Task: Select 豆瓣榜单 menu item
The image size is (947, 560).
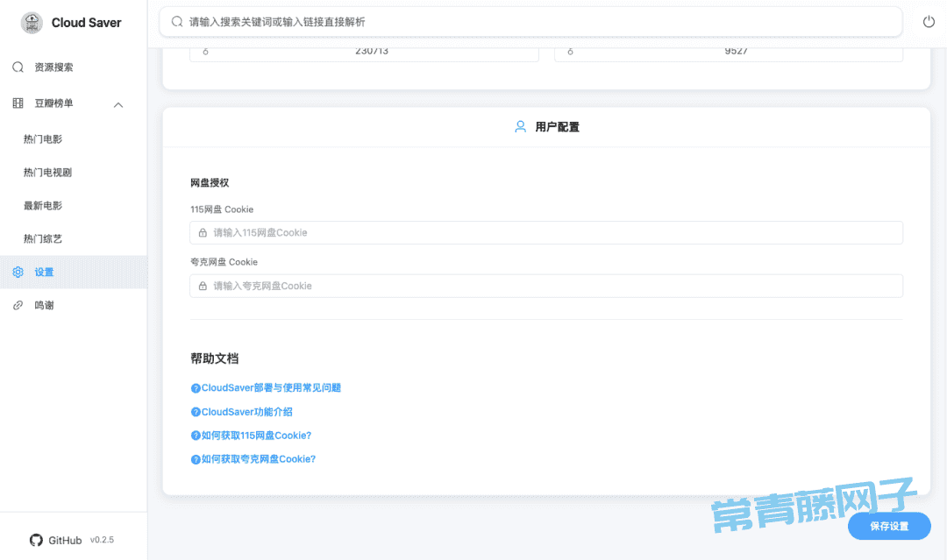Action: click(74, 103)
